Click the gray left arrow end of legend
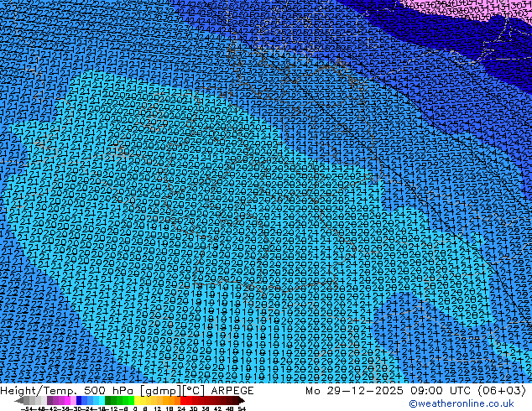The width and height of the screenshot is (532, 411). 18,400
